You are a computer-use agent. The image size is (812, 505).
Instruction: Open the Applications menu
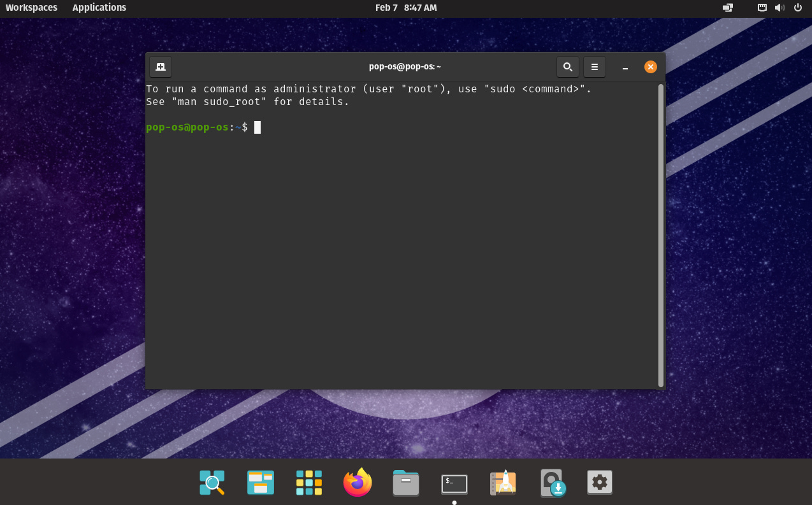(x=99, y=8)
